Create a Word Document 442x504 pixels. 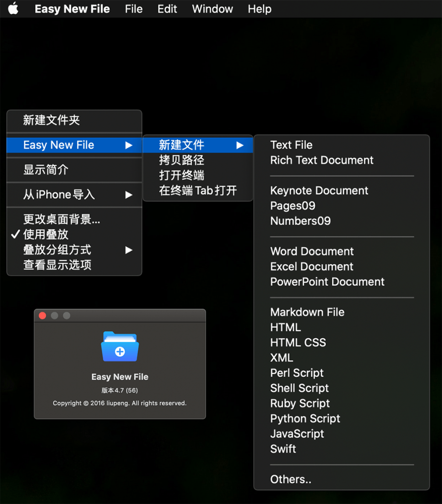tap(342, 252)
